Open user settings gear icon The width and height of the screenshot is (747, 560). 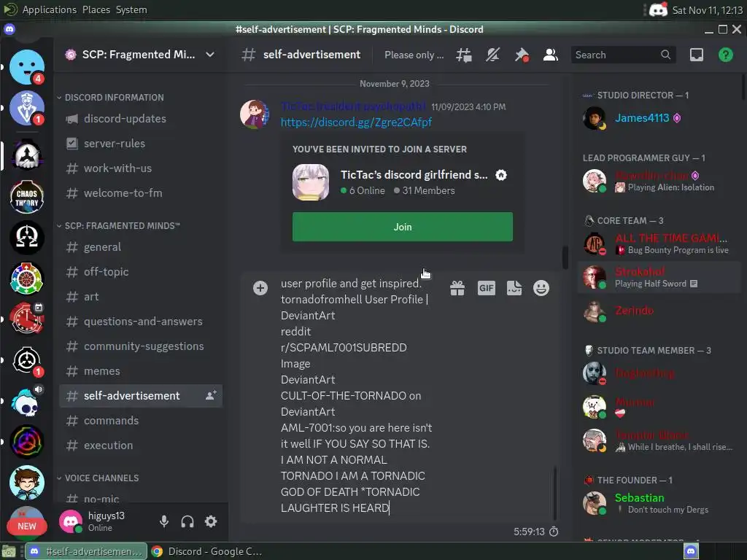click(211, 521)
